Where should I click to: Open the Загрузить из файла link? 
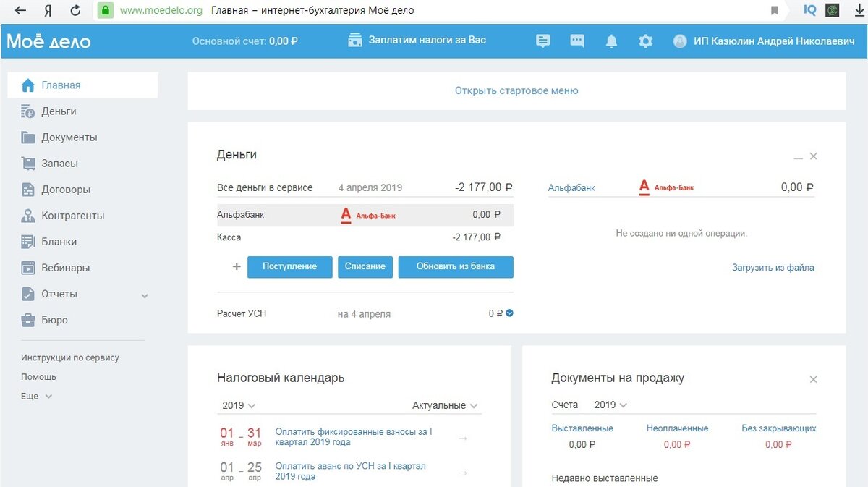(772, 267)
